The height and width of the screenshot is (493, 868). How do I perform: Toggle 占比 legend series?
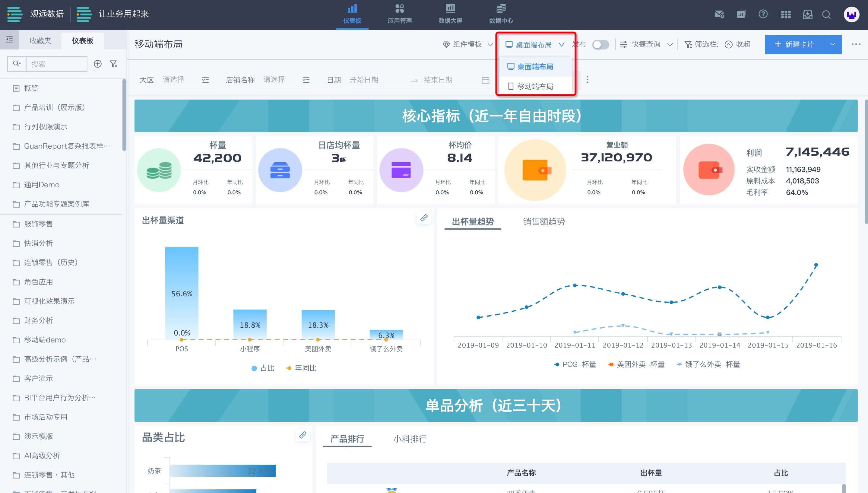click(263, 368)
